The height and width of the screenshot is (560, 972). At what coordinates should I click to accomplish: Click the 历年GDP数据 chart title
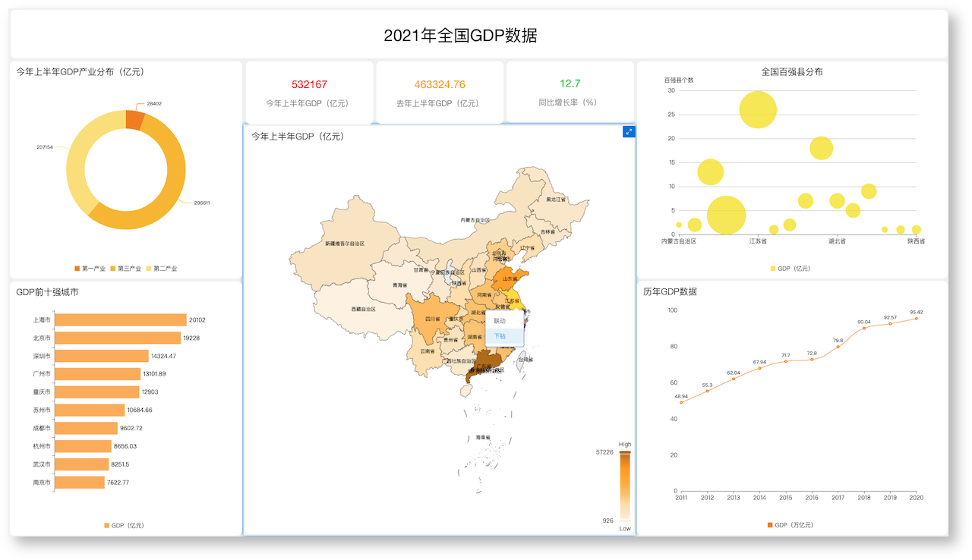point(670,291)
